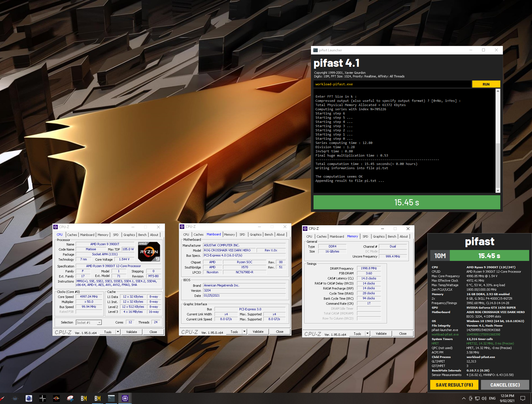Click Tools button in CPU window
This screenshot has height=404, width=532.
coord(108,332)
